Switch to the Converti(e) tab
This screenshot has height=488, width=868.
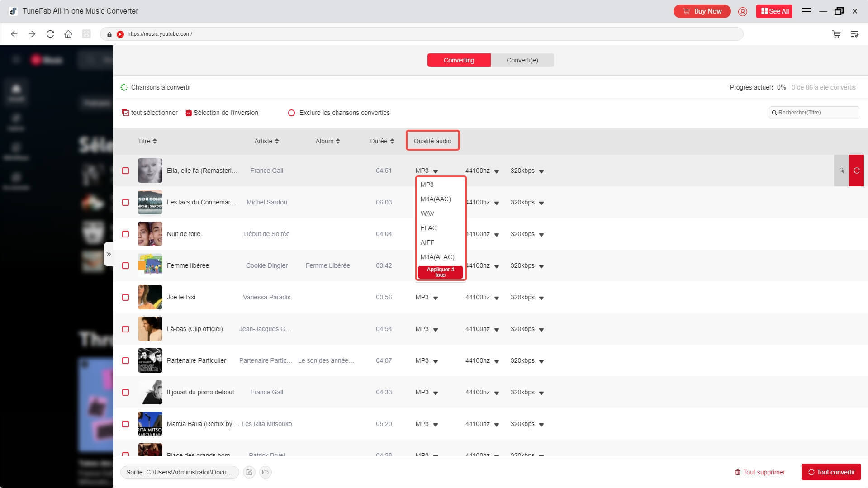pyautogui.click(x=522, y=60)
